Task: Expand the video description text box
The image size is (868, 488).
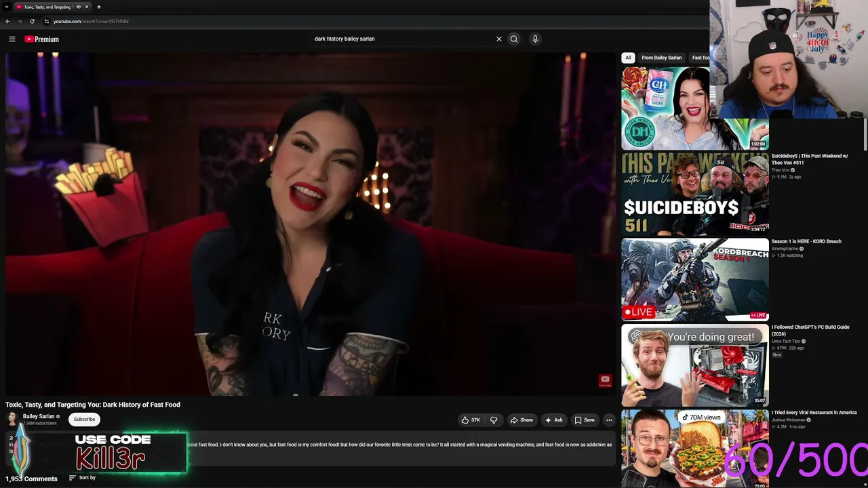Action: (311, 449)
